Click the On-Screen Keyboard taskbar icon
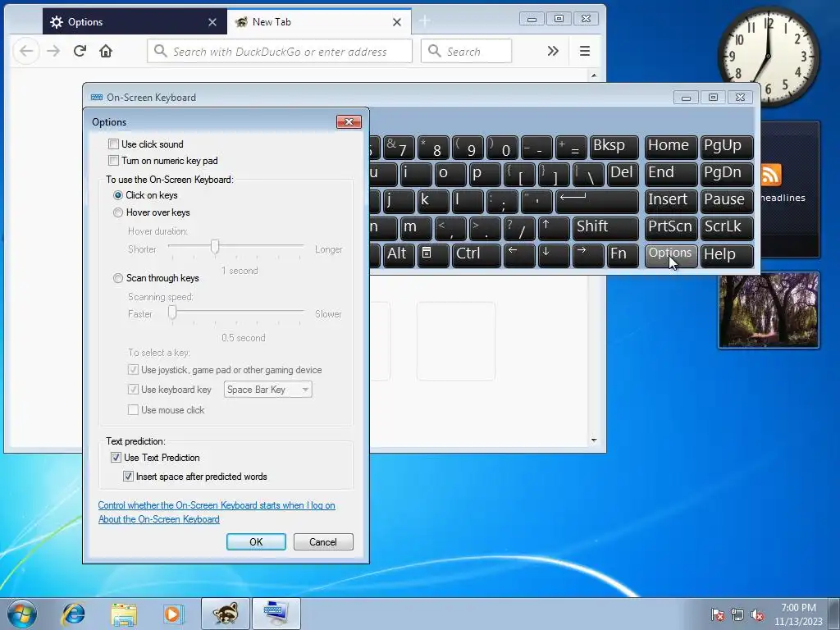 click(x=276, y=614)
